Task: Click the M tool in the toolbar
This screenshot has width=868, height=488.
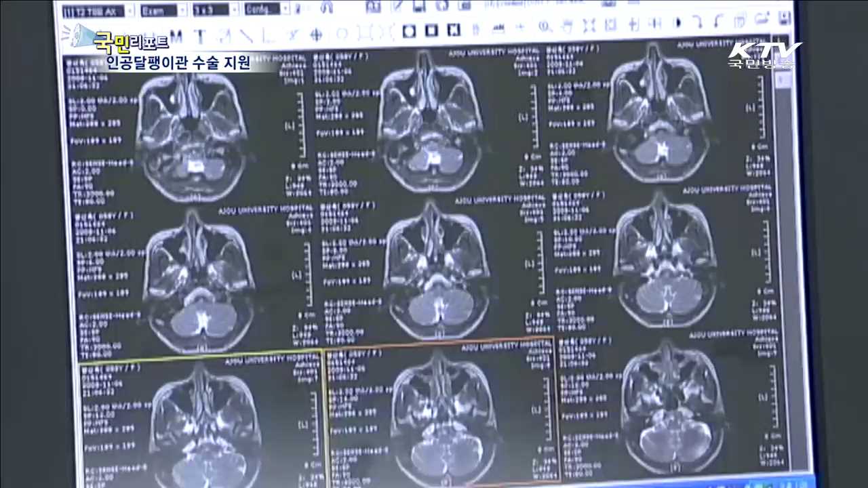Action: pyautogui.click(x=176, y=35)
